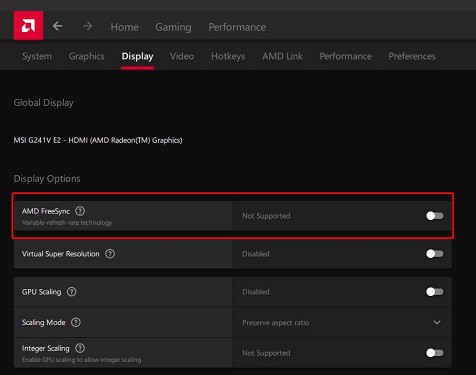Enable Virtual Super Resolution switch
Viewport: 476px width, 375px height.
pos(435,254)
